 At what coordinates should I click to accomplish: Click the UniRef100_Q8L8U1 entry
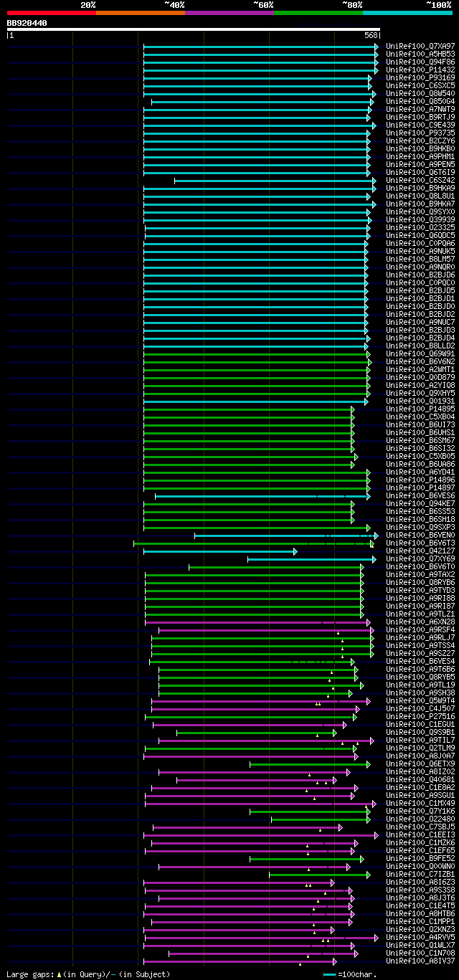[x=420, y=196]
